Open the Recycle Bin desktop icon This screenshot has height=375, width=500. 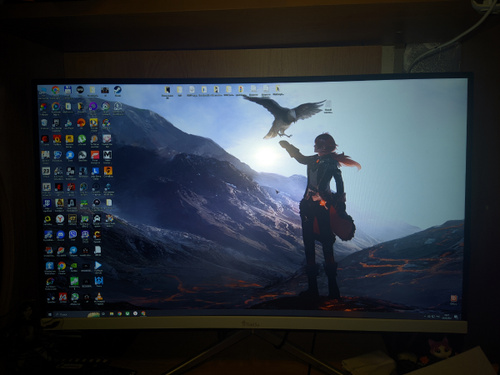pos(44,123)
